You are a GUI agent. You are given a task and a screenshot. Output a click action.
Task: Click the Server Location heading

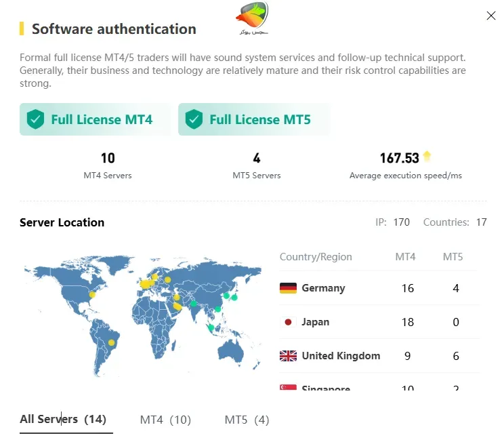(x=62, y=222)
